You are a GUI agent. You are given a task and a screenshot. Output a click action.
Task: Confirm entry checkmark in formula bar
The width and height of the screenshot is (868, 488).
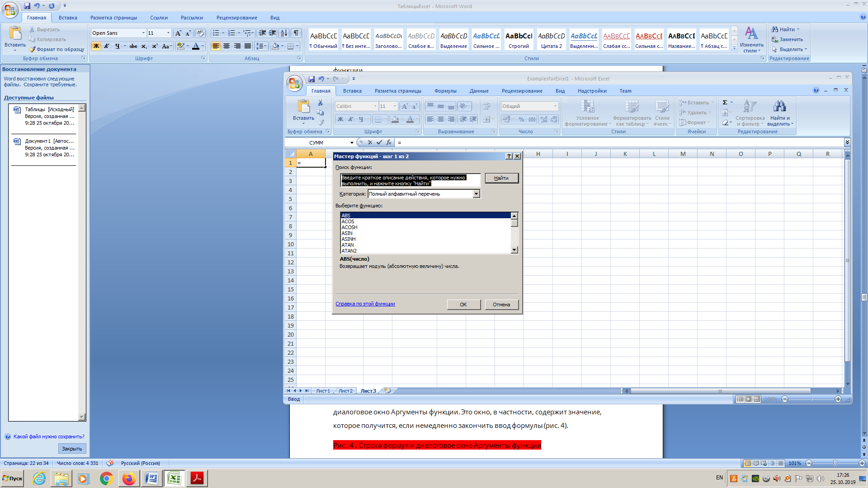click(x=379, y=142)
